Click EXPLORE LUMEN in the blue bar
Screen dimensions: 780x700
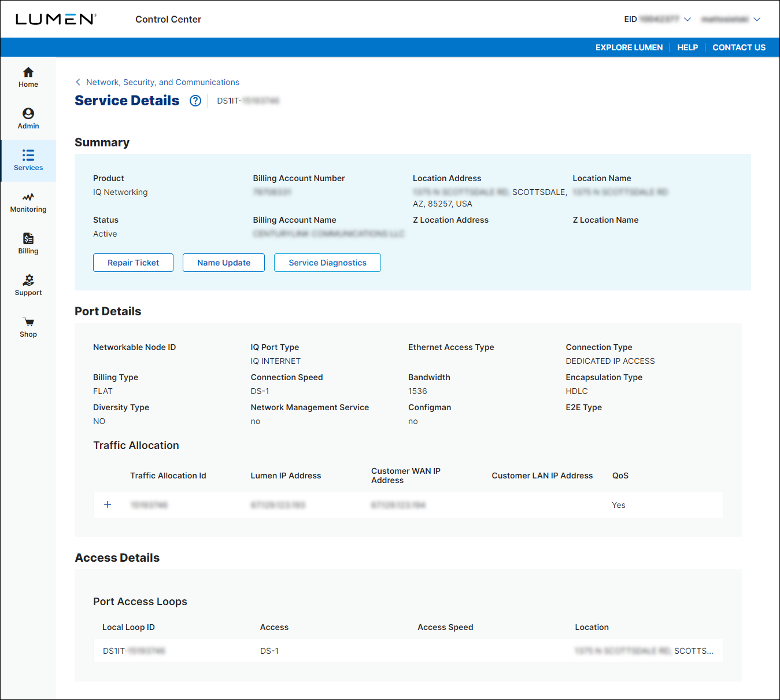tap(629, 47)
